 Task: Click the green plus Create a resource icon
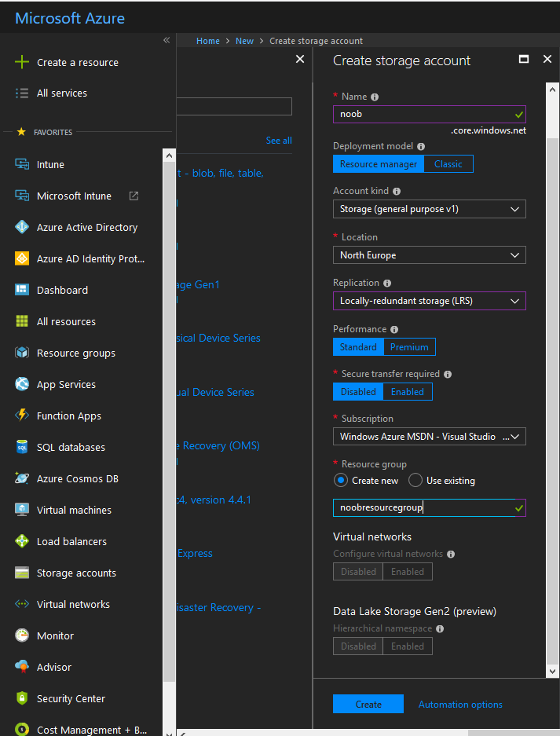(x=21, y=62)
